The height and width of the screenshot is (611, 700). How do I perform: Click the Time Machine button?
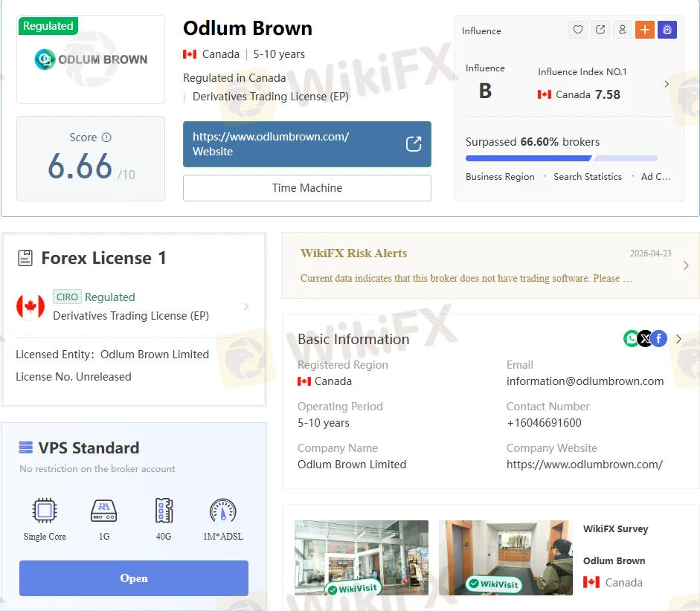click(307, 188)
